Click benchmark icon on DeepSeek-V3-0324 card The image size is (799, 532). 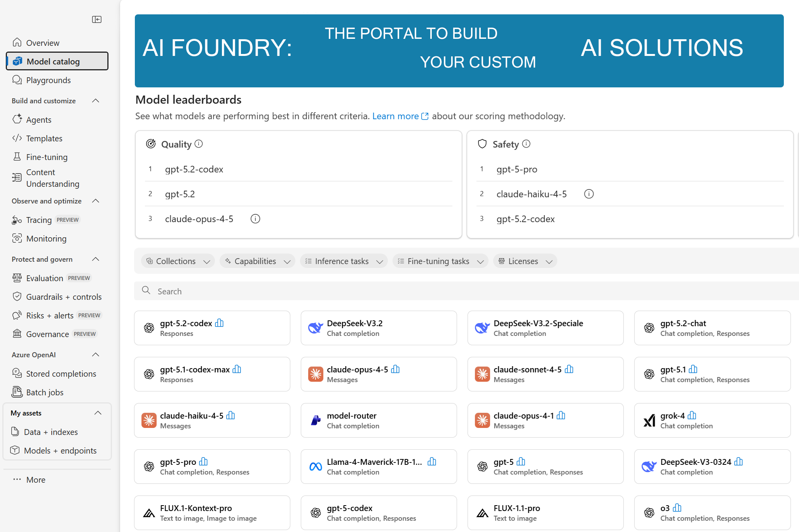[738, 461]
